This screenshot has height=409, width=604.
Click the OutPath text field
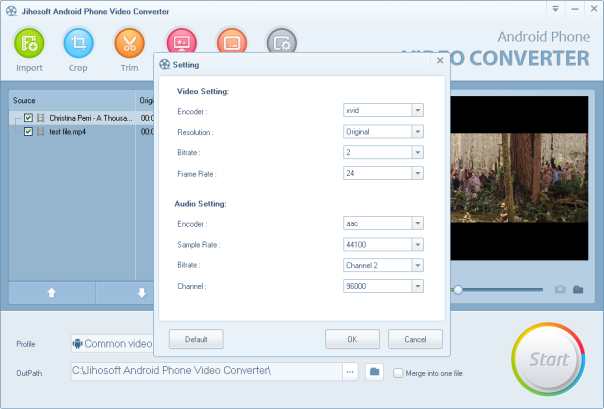(x=206, y=372)
